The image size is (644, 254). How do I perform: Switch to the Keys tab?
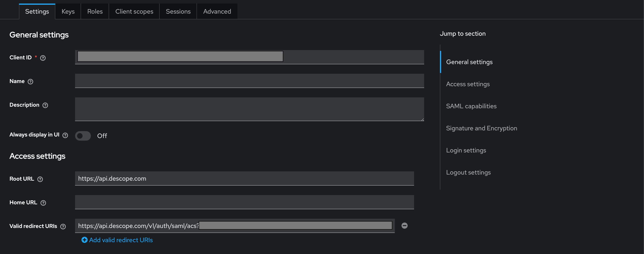(68, 11)
